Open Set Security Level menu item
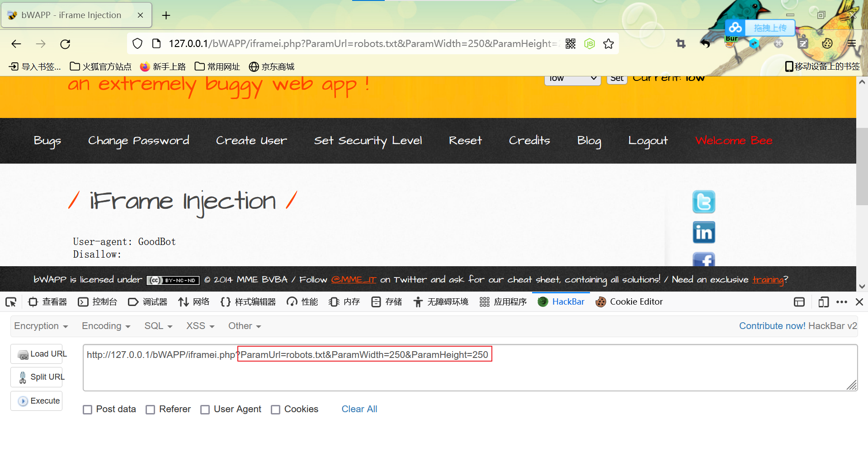 [368, 141]
